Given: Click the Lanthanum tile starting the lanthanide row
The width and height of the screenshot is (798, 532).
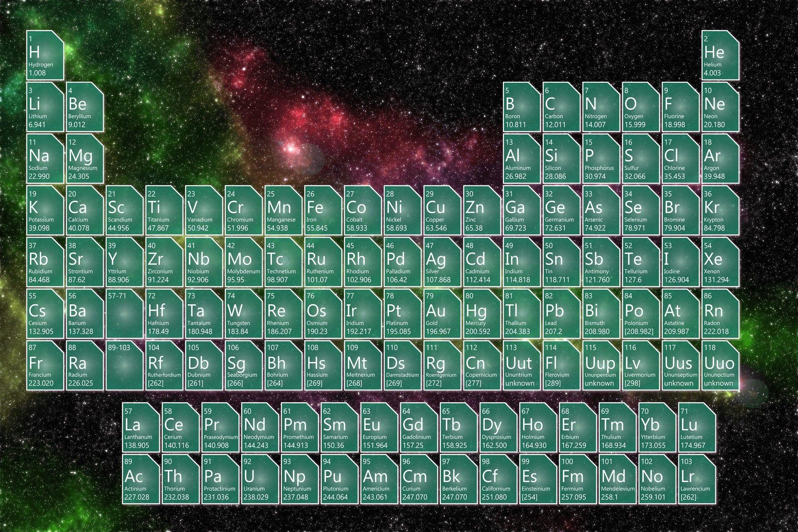Looking at the screenshot, I should pos(140,428).
